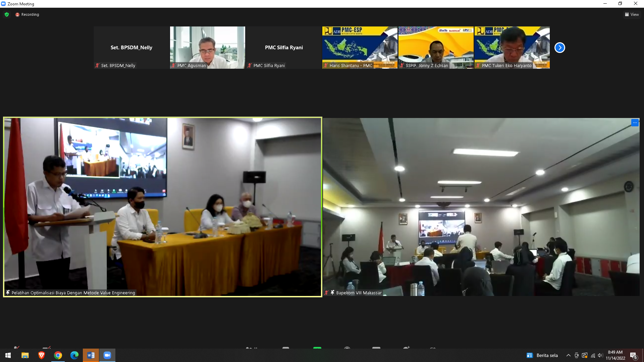Open the clock showing 8:49 AM
Viewport: 644px width, 362px height.
tap(615, 355)
